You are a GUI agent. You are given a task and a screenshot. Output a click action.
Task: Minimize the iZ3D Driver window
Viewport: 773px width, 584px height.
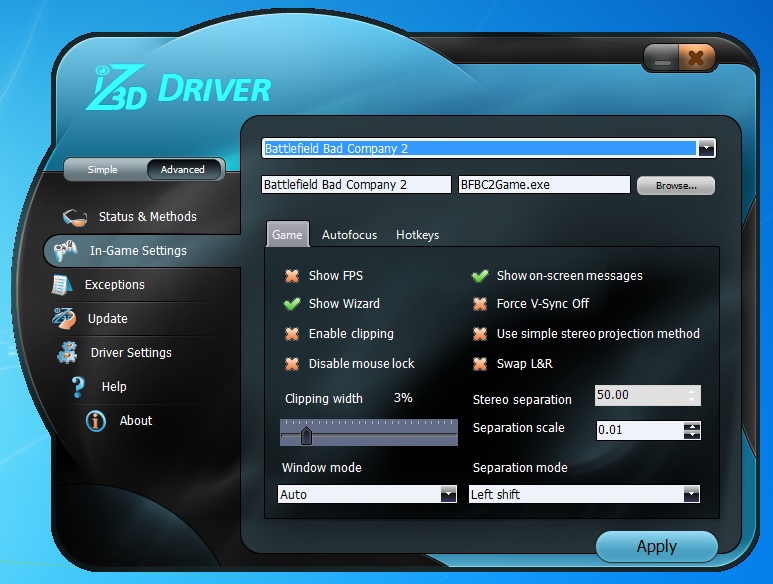pyautogui.click(x=662, y=59)
